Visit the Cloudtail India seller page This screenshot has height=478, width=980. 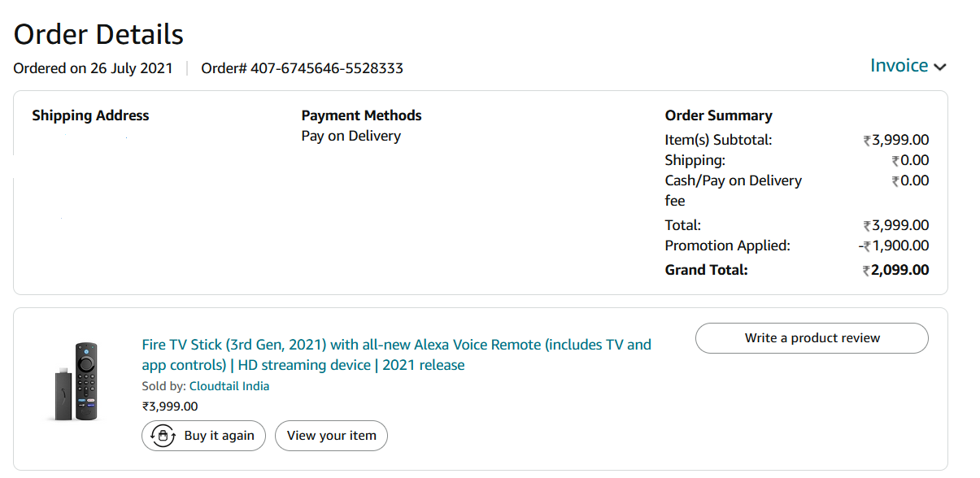click(229, 386)
